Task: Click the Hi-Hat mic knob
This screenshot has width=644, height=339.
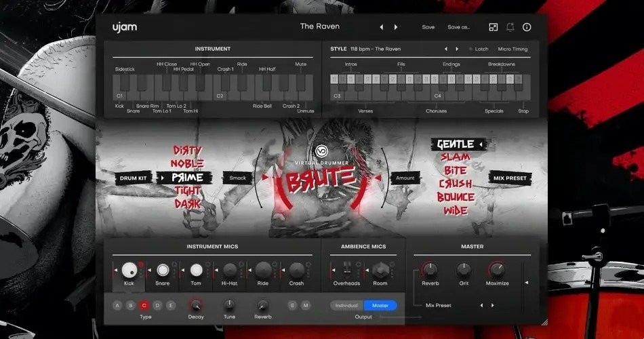Action: click(x=230, y=270)
